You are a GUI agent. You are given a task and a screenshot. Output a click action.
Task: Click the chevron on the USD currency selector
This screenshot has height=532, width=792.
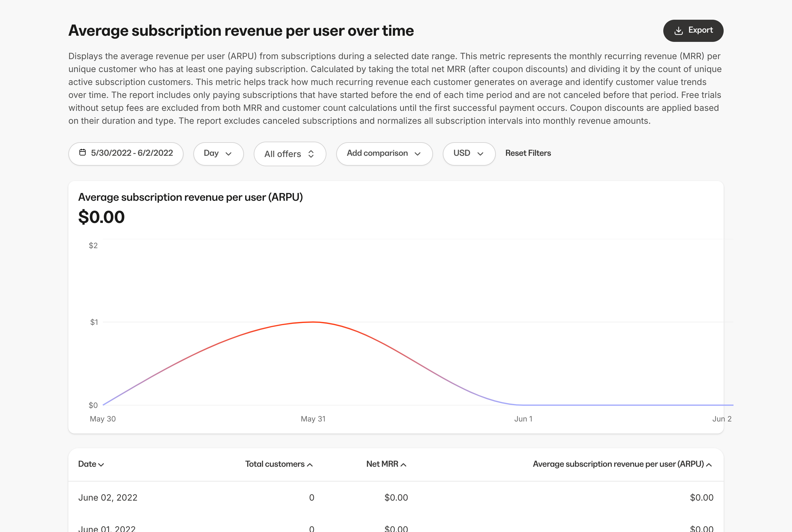[x=480, y=154]
